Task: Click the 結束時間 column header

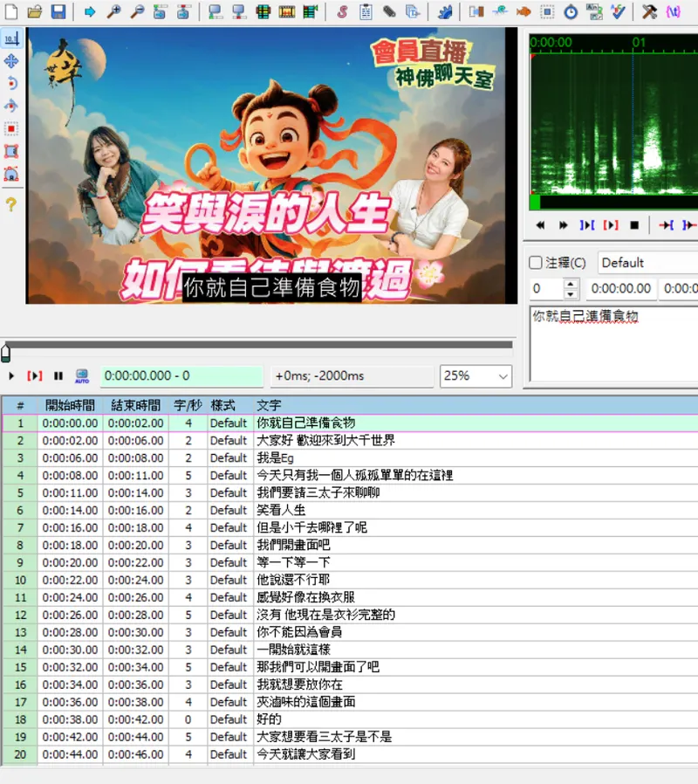Action: 136,405
